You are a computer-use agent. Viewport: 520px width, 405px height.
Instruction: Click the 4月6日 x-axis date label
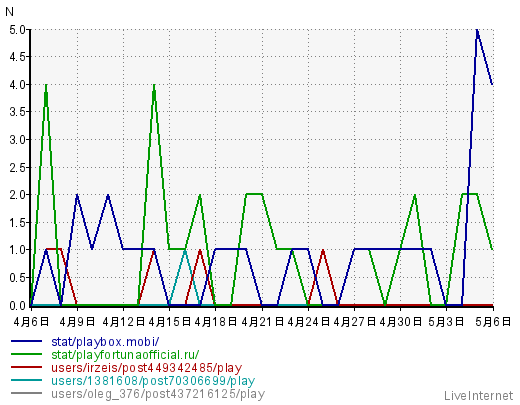click(31, 322)
